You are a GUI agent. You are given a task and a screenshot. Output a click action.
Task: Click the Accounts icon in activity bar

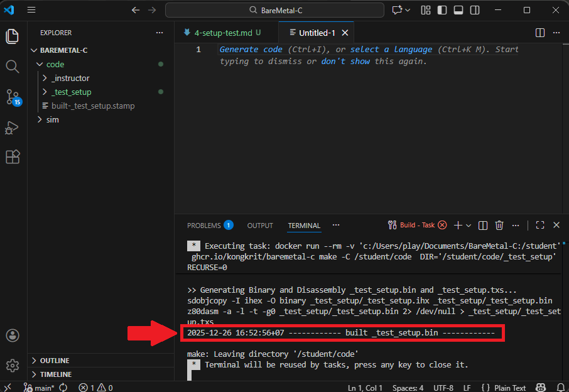coord(13,335)
